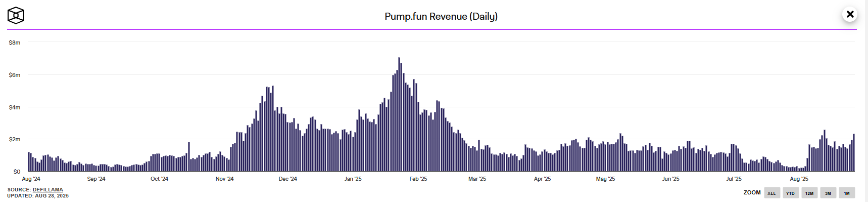Click the $6m y-axis label
This screenshot has height=202, width=868.
point(15,75)
